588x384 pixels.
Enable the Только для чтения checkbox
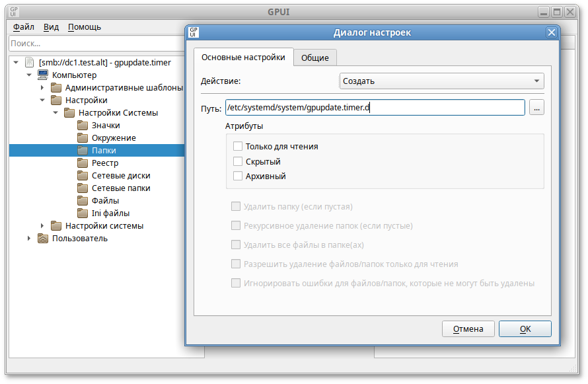pyautogui.click(x=238, y=146)
